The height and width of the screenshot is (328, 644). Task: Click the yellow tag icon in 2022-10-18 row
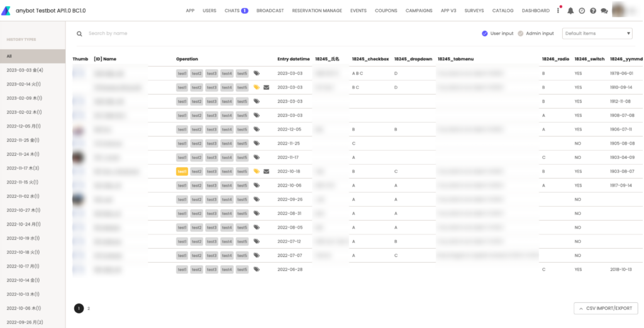click(257, 171)
